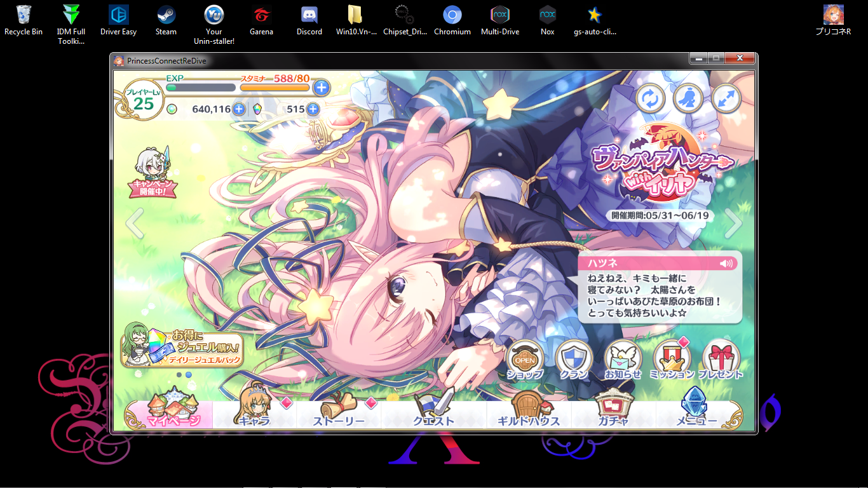Add mana with the plus next to 640,116
The width and height of the screenshot is (868, 488).
tap(239, 109)
